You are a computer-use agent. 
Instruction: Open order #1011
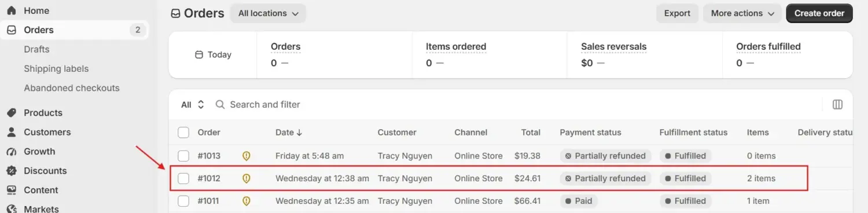point(209,201)
